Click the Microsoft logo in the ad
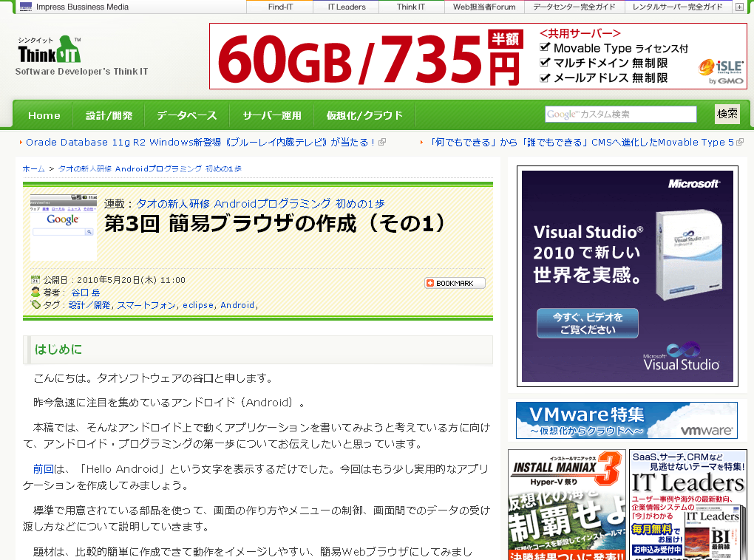The image size is (754, 560). pyautogui.click(x=694, y=184)
